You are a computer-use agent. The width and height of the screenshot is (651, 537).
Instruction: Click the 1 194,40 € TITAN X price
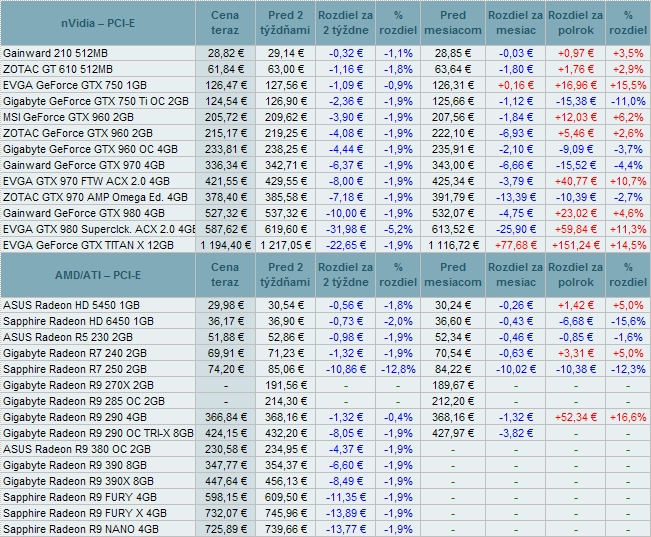pyautogui.click(x=225, y=245)
